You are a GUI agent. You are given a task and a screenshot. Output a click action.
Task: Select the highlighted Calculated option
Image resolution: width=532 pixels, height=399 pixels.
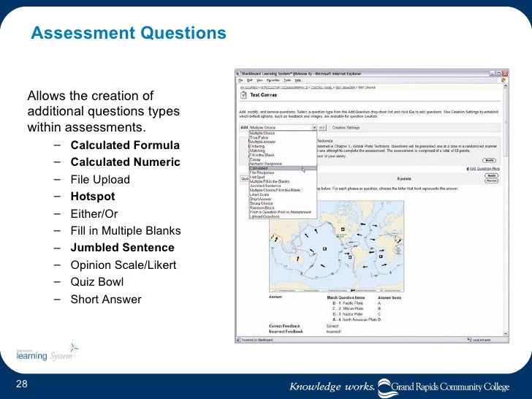coord(283,168)
